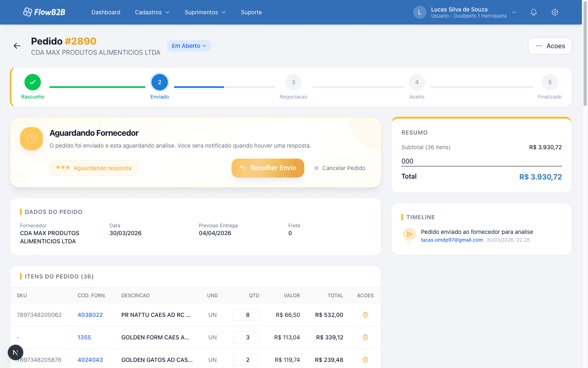Click SKU 7897348200062 cell
Viewport: 588px width, 368px height.
click(x=39, y=315)
